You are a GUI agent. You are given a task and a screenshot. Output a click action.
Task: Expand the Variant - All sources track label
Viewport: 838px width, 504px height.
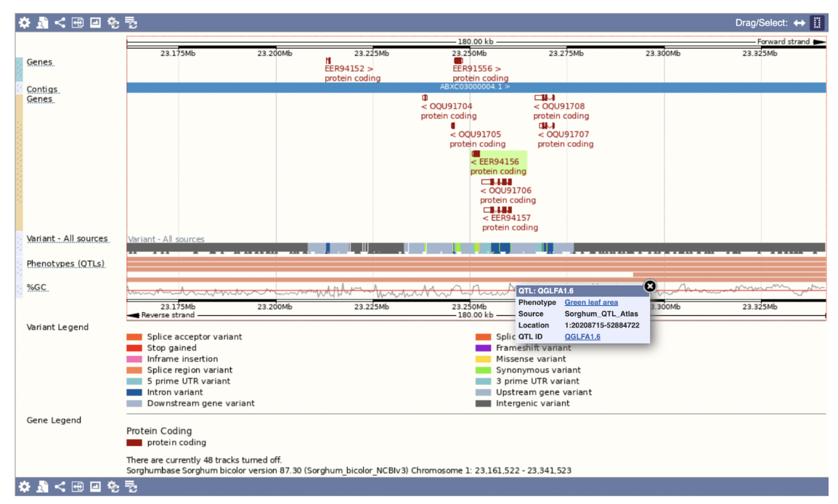coord(68,238)
